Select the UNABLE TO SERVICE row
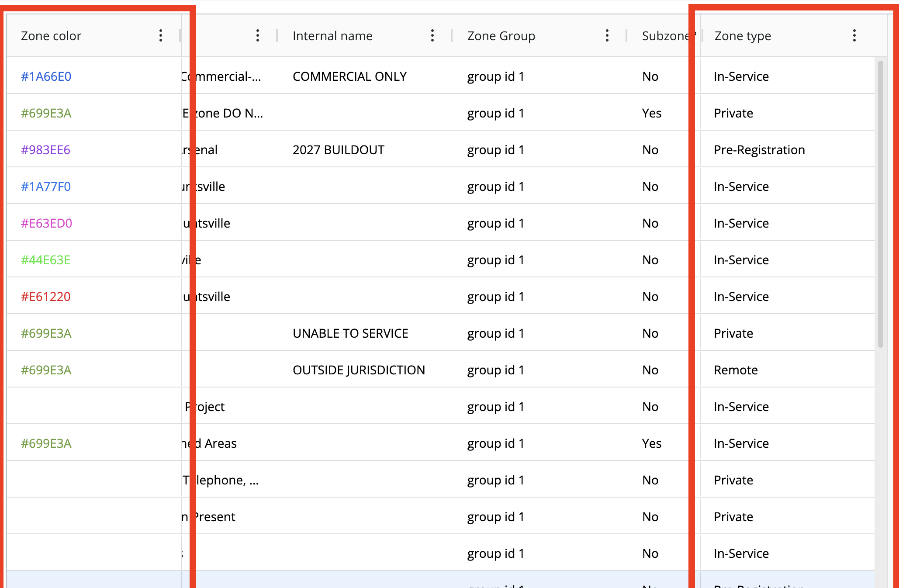The width and height of the screenshot is (899, 588). point(350,333)
